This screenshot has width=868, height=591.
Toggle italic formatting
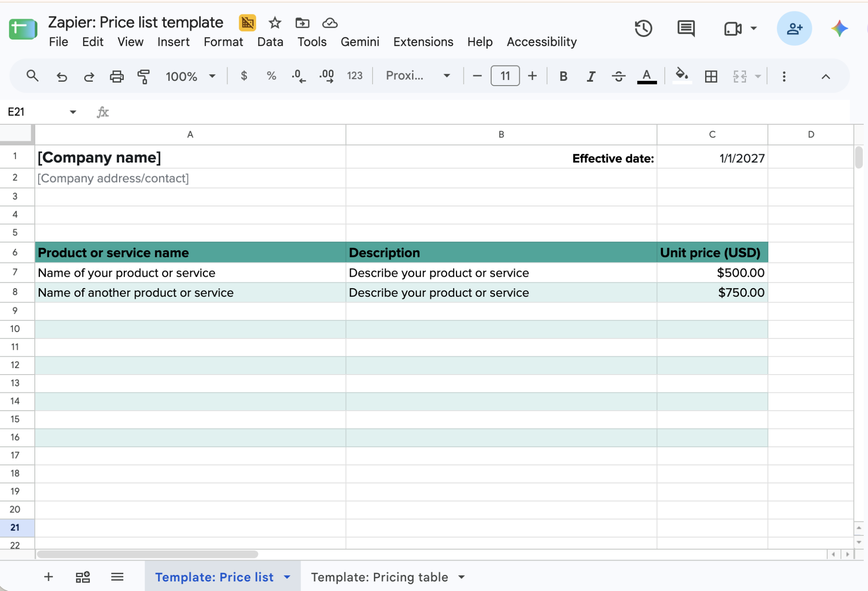coord(591,76)
